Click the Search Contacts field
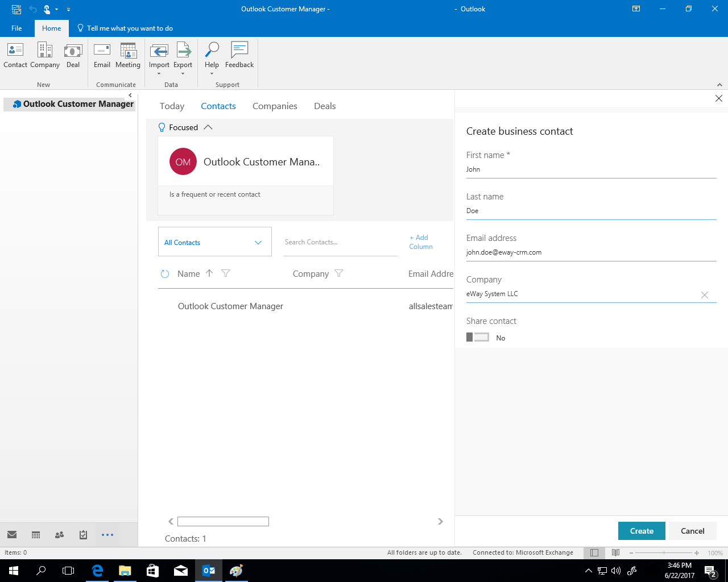This screenshot has width=728, height=582. pos(340,242)
